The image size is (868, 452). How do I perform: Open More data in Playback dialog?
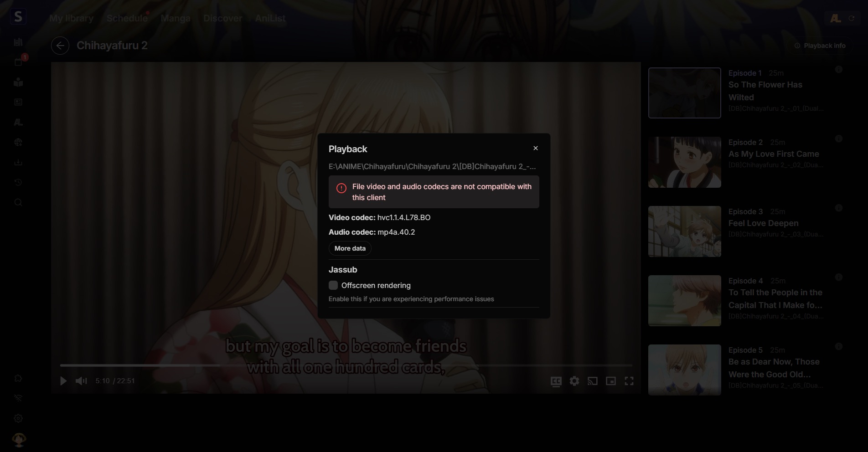350,248
